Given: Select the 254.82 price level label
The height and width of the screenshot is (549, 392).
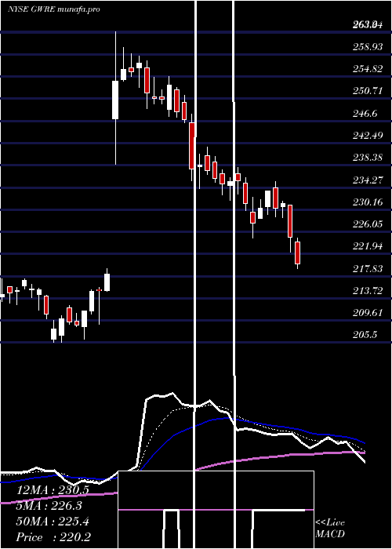Looking at the screenshot, I should (368, 69).
